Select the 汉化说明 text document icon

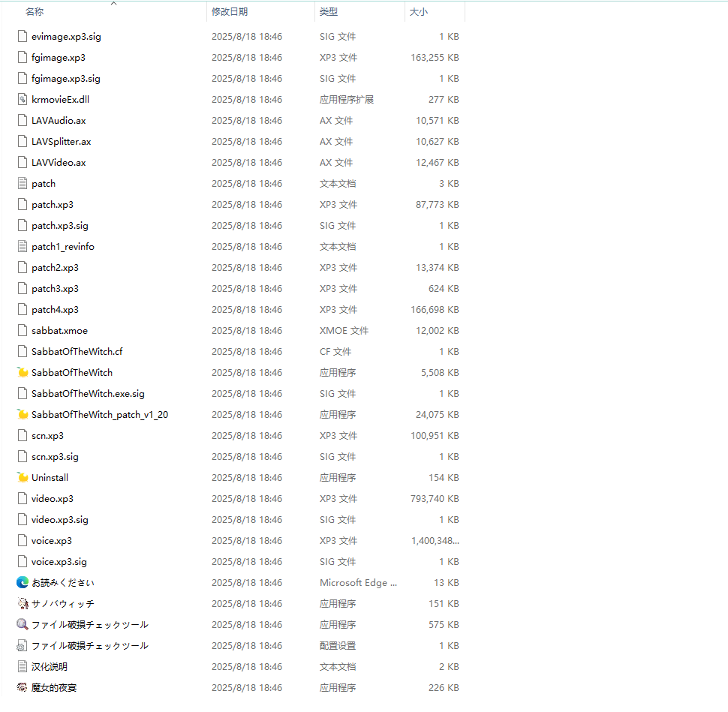point(23,666)
